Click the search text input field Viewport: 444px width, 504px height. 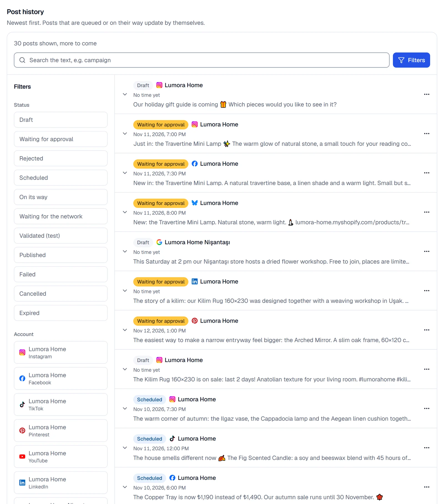click(x=201, y=60)
